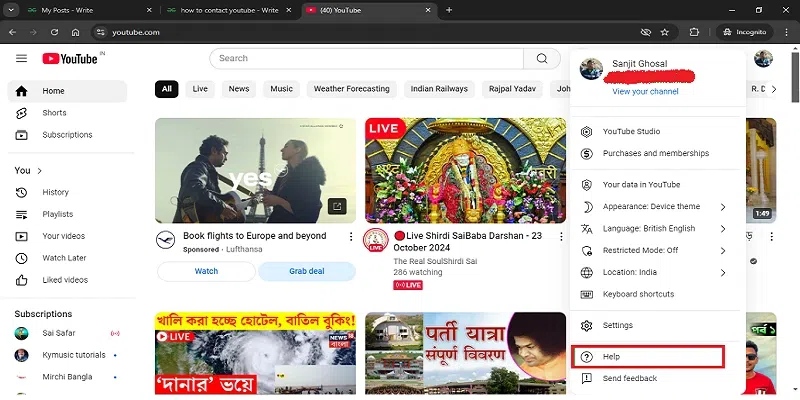
Task: Open Kymusic tutorials subscription channel
Action: (x=67, y=355)
